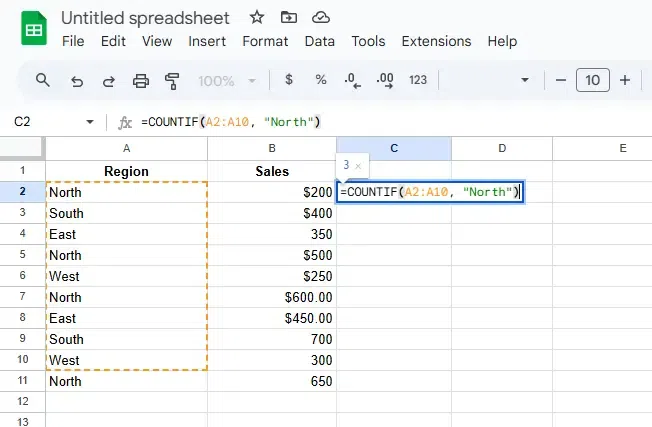
Task: Check the cloud save status icon
Action: pos(320,18)
